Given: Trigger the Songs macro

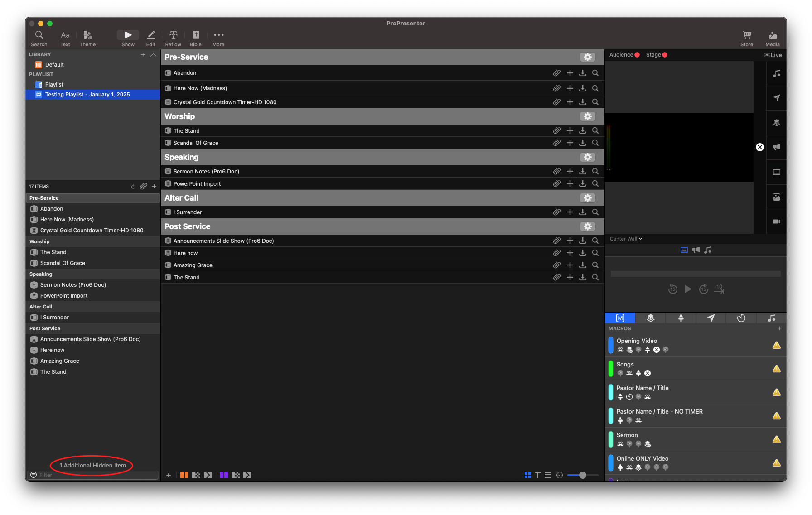Looking at the screenshot, I should click(x=696, y=369).
